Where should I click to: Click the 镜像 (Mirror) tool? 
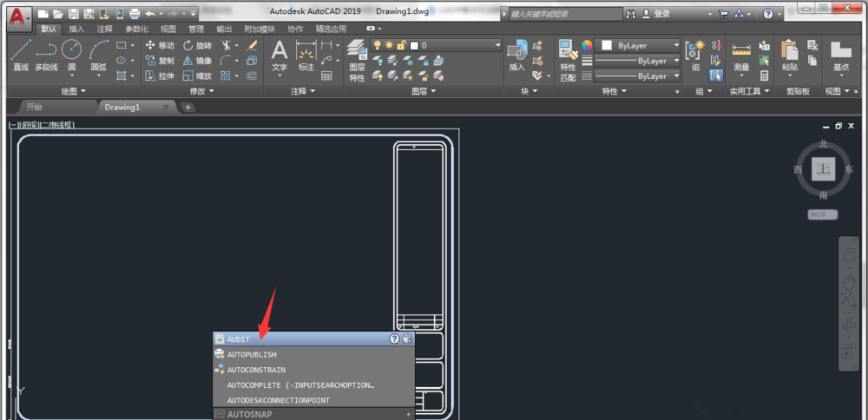click(196, 61)
